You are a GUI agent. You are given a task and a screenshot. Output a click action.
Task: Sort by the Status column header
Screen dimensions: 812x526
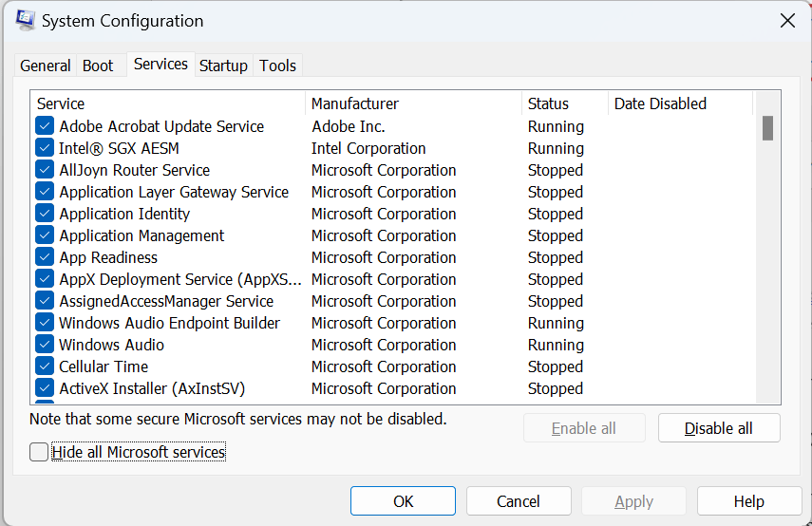pos(565,103)
